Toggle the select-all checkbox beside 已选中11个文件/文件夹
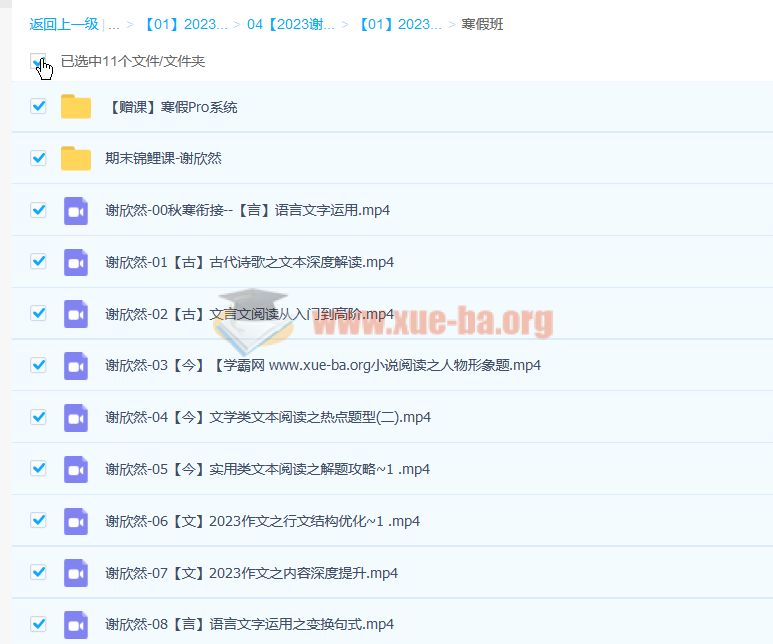773x644 pixels. (x=38, y=61)
